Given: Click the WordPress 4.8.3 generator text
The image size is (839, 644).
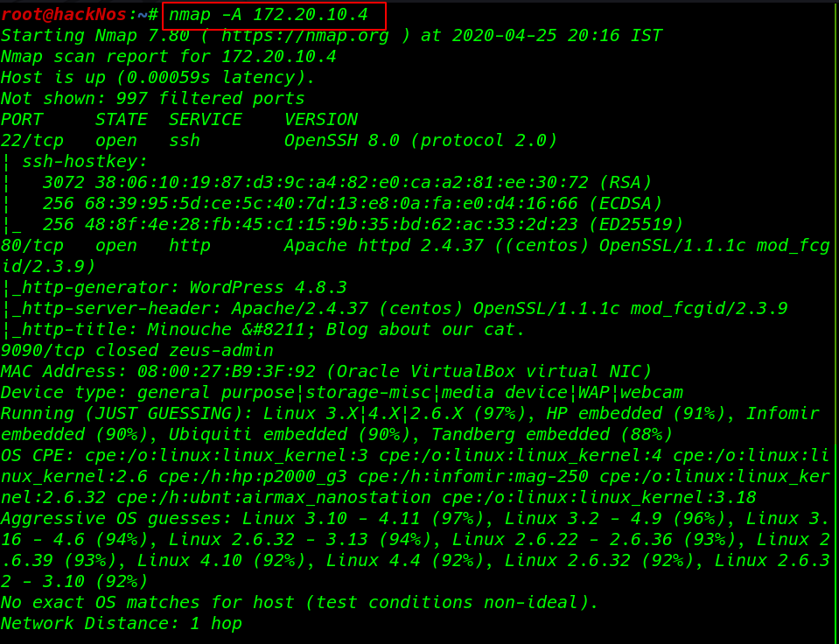Looking at the screenshot, I should (268, 288).
